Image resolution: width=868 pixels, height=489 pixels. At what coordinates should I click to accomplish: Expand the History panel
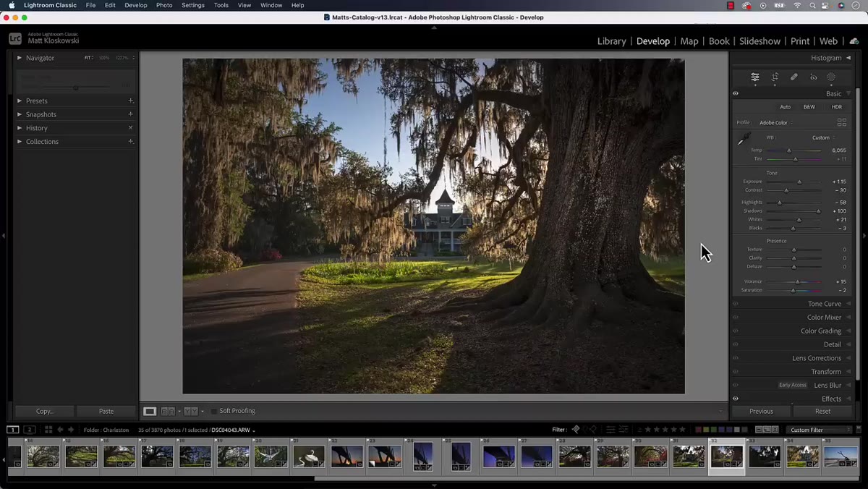pyautogui.click(x=20, y=128)
